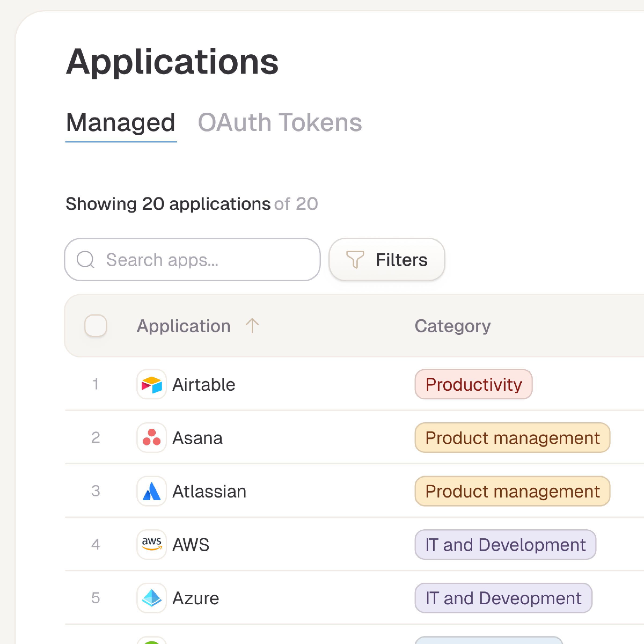Click the search magnifier icon
This screenshot has height=644, width=644.
click(86, 259)
